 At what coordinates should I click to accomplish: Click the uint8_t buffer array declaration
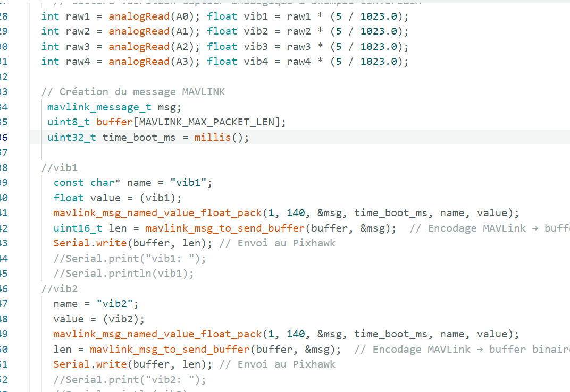point(166,122)
